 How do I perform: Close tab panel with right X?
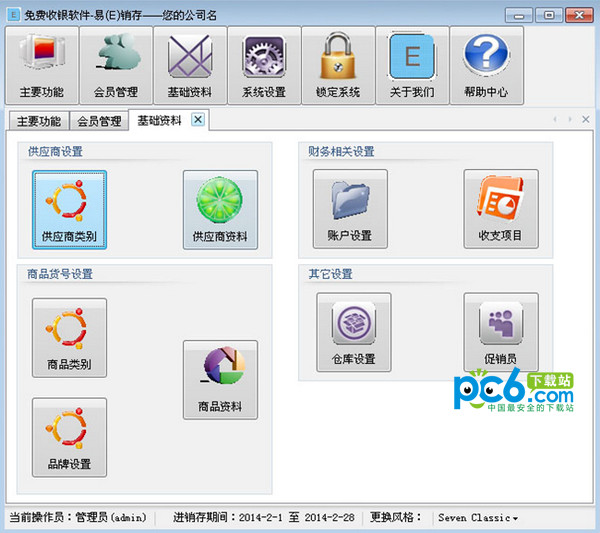coord(585,119)
